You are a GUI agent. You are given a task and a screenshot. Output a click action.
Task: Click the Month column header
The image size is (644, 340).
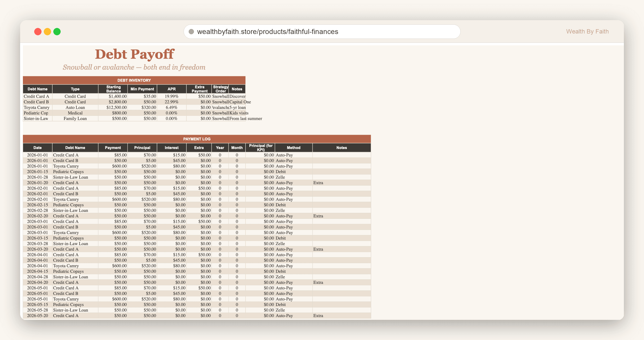[237, 148]
